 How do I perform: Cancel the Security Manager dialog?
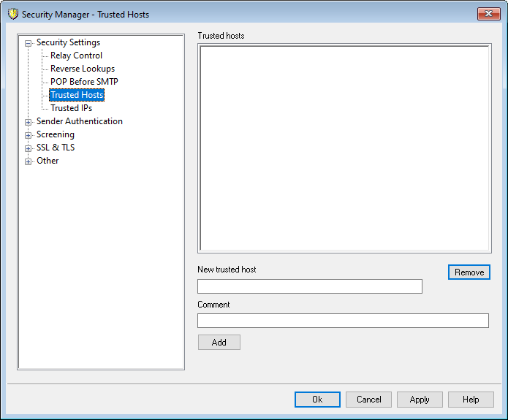(368, 400)
